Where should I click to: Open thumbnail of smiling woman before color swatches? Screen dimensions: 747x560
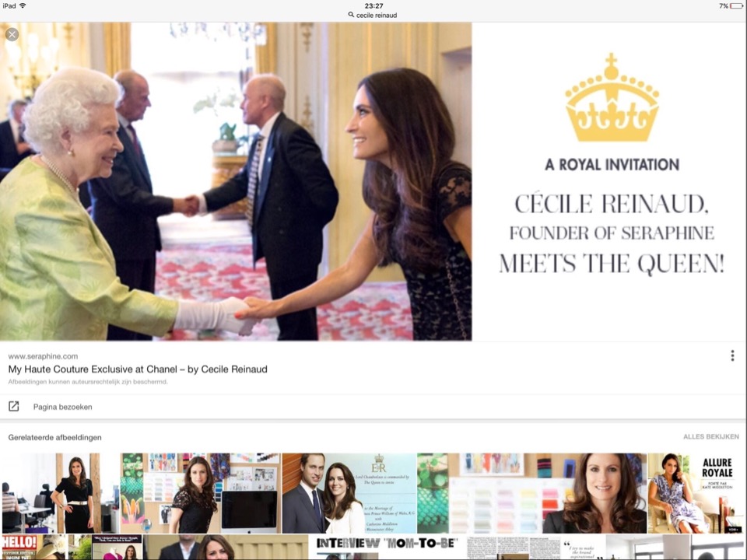(548, 493)
